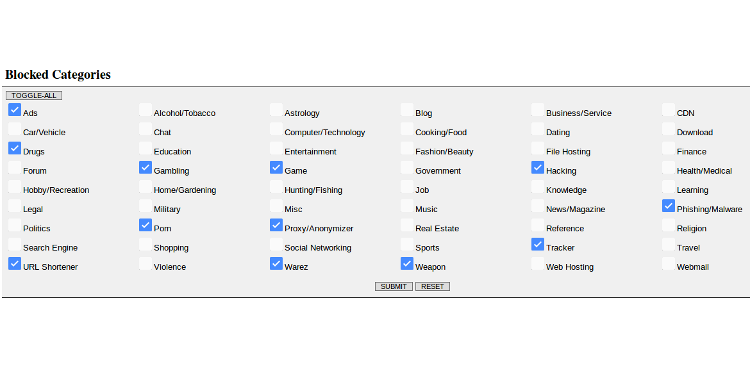750x372 pixels.
Task: Uncheck the Weapon category
Action: pyautogui.click(x=407, y=263)
